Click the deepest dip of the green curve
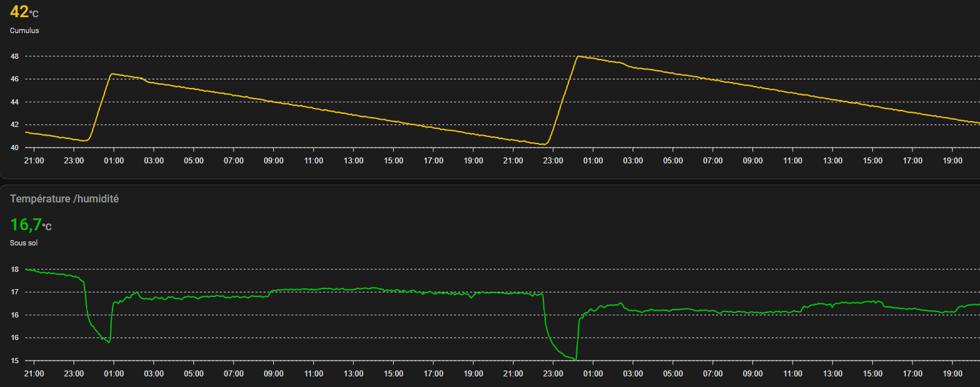980x387 pixels. [576, 359]
